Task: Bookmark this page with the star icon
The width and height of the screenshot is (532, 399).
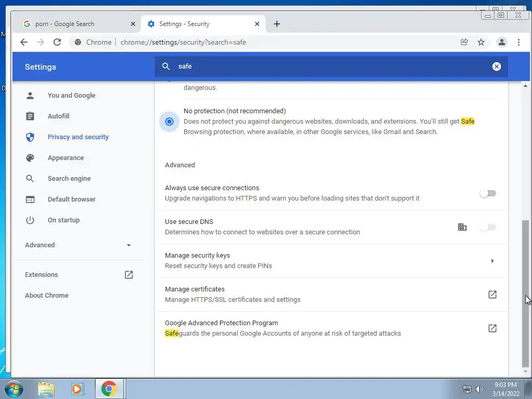Action: 481,42
